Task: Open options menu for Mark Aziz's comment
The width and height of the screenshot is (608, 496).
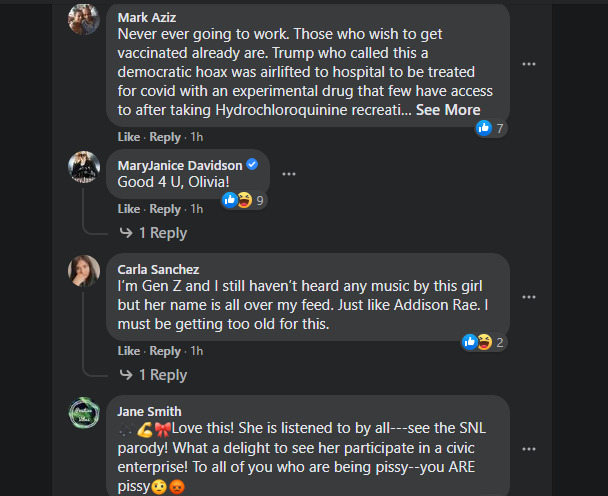Action: (x=529, y=64)
